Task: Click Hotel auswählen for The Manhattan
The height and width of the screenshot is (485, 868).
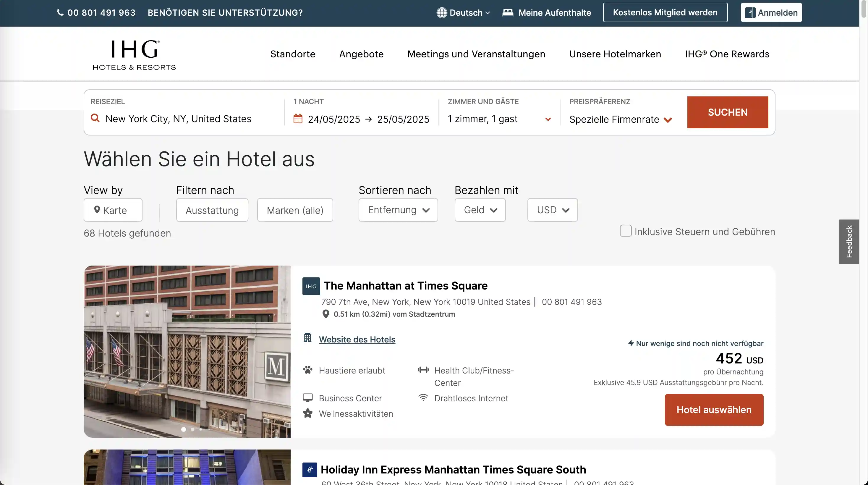Action: 714,410
